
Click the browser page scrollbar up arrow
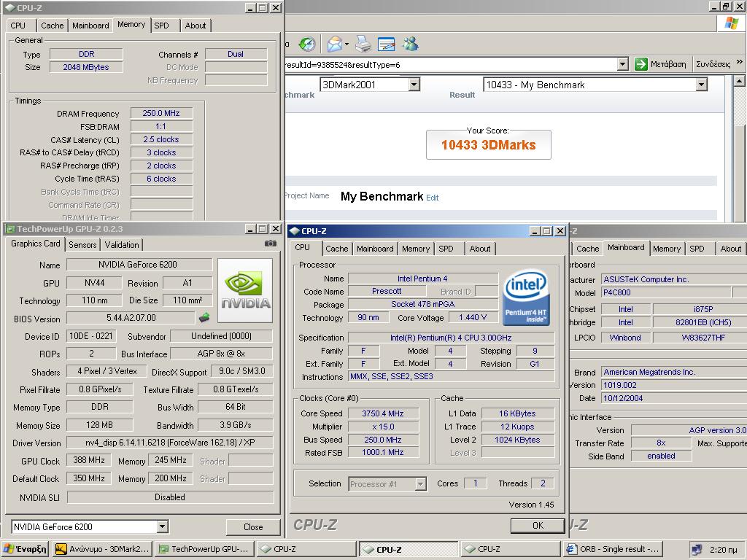(739, 80)
